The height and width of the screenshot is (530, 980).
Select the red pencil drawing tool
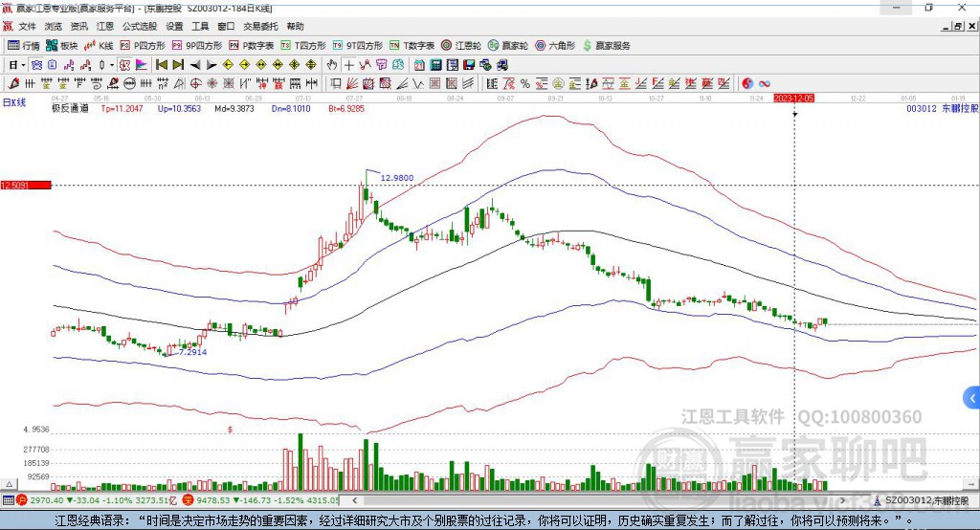tap(13, 84)
